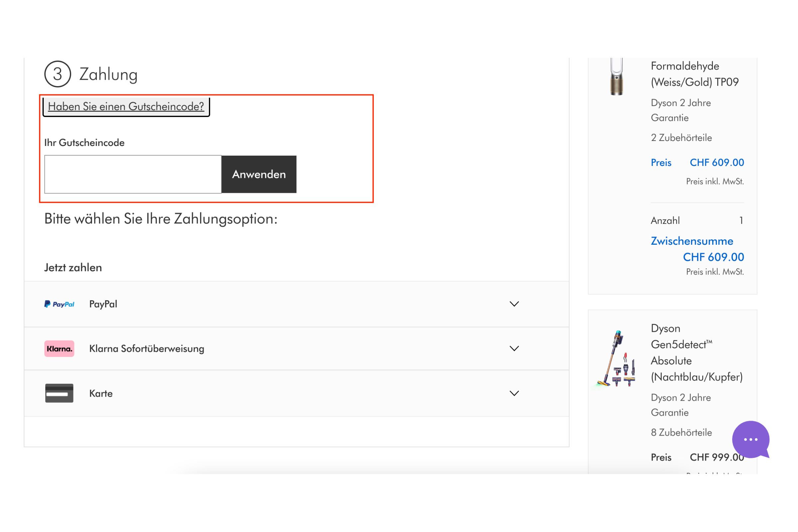798x532 pixels.
Task: Click the 'Dyson Gen5detect Absolute' product title
Action: coord(697,352)
